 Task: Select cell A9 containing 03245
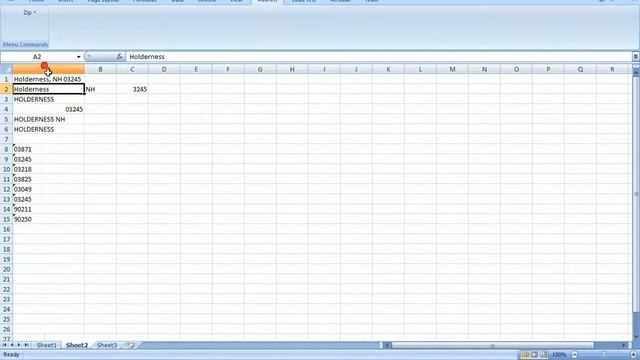[49, 159]
